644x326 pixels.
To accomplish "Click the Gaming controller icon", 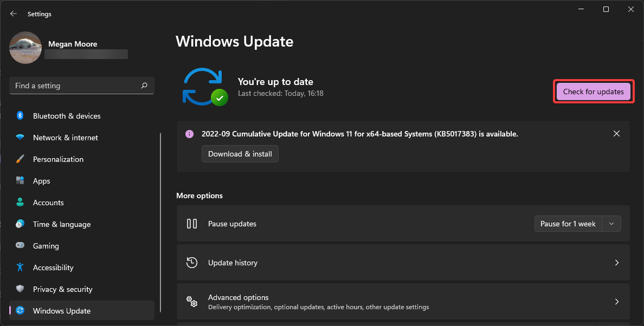I will click(20, 246).
